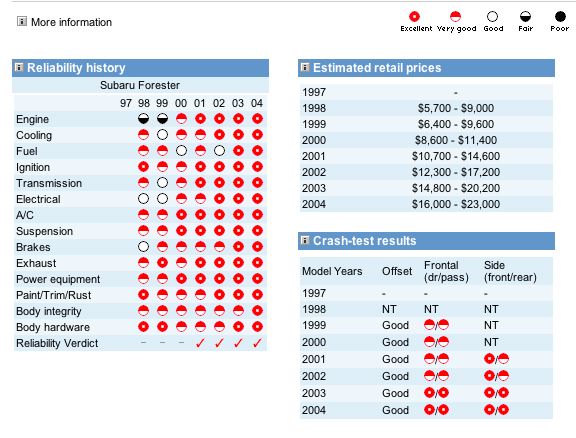Click Cooling rating icon for 99
Image resolution: width=576 pixels, height=438 pixels.
(162, 135)
